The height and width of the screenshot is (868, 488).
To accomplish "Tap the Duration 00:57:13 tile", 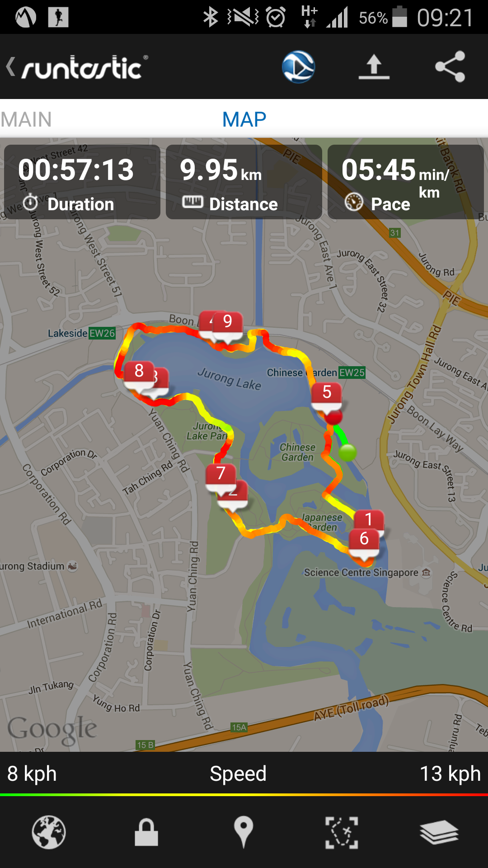I will click(x=82, y=182).
